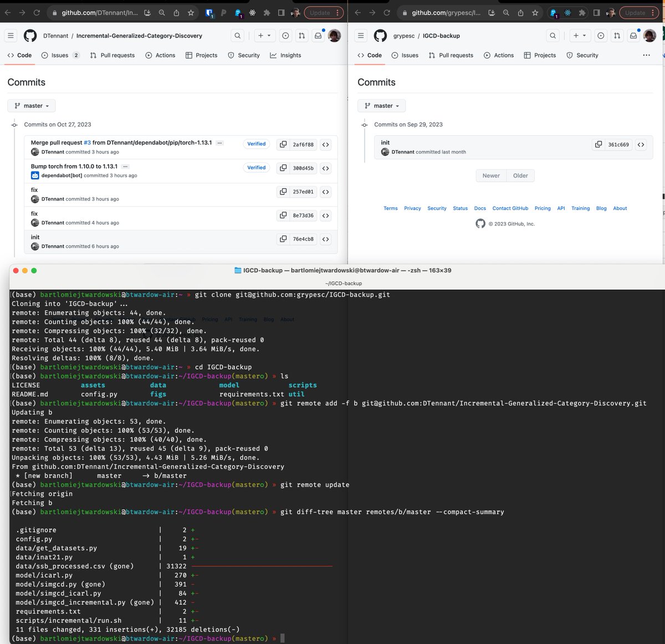Copy SHA of commit 8e73d36
The height and width of the screenshot is (644, 665).
[283, 215]
